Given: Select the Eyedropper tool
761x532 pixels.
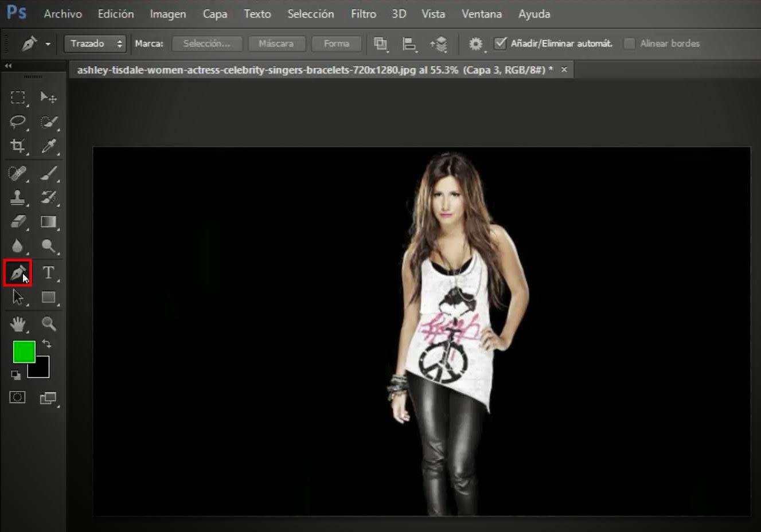Looking at the screenshot, I should tap(49, 146).
